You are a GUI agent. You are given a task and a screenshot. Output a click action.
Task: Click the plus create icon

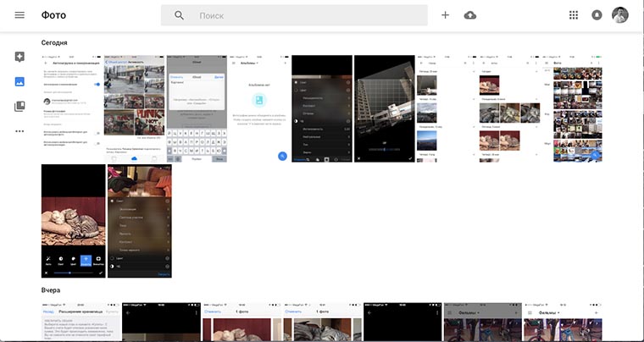[446, 15]
